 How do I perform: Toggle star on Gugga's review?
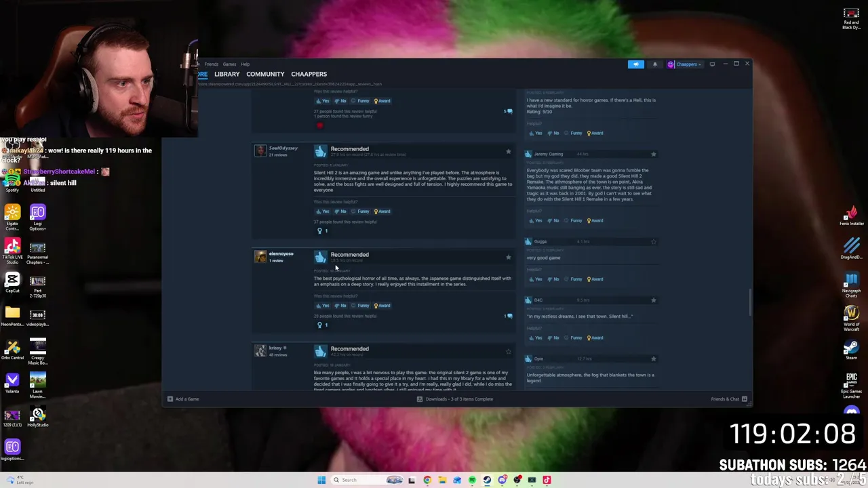tap(654, 241)
